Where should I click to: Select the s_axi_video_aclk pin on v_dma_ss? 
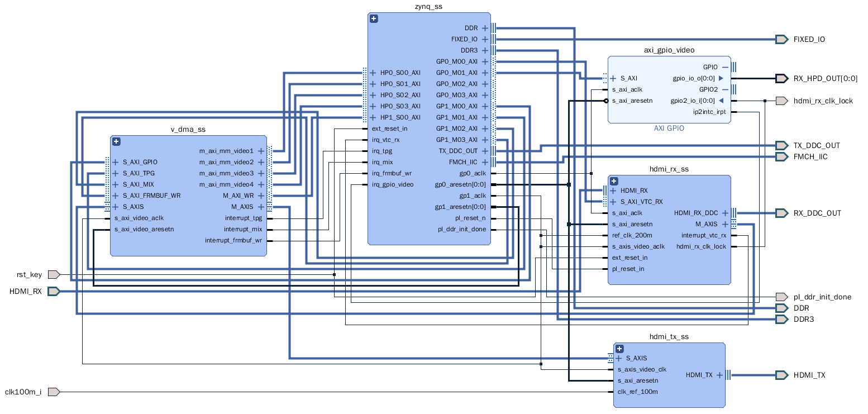(139, 218)
